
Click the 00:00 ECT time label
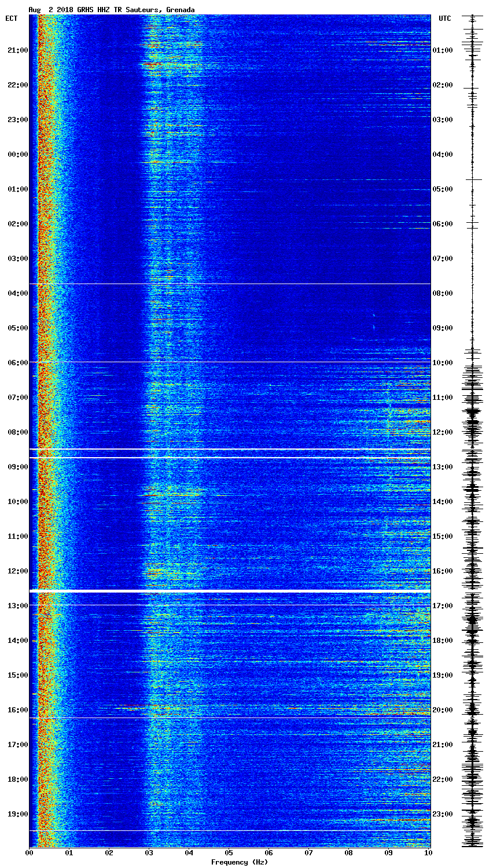17,155
